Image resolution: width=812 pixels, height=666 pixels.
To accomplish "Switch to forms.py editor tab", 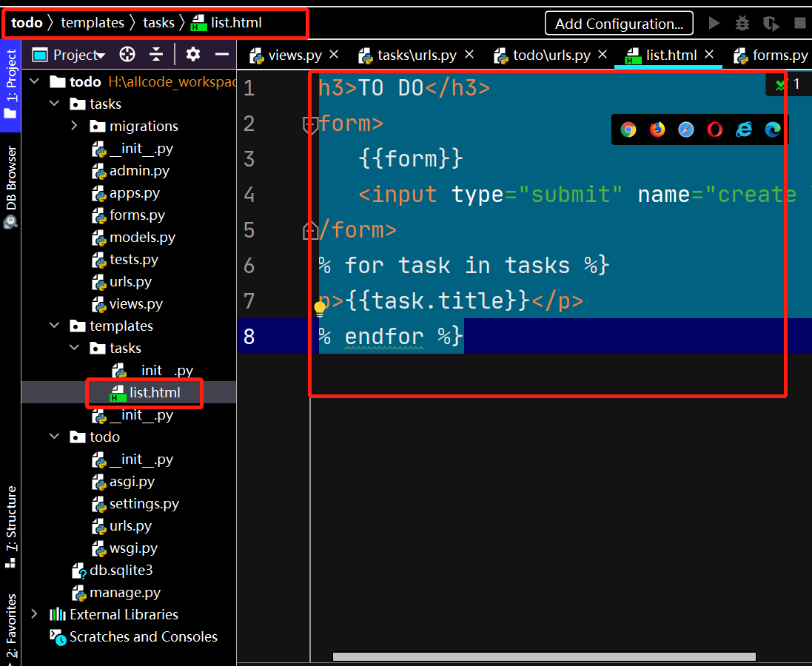I will coord(771,55).
